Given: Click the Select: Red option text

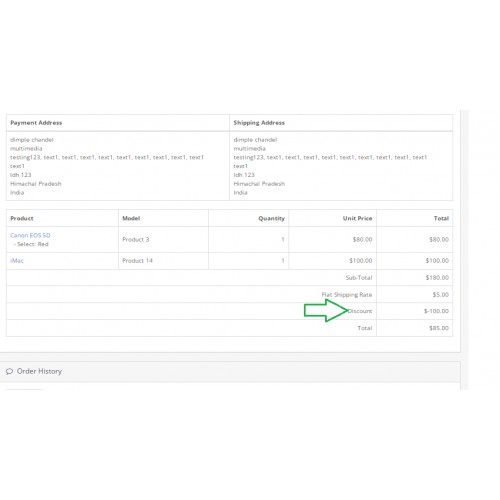Looking at the screenshot, I should pyautogui.click(x=33, y=244).
